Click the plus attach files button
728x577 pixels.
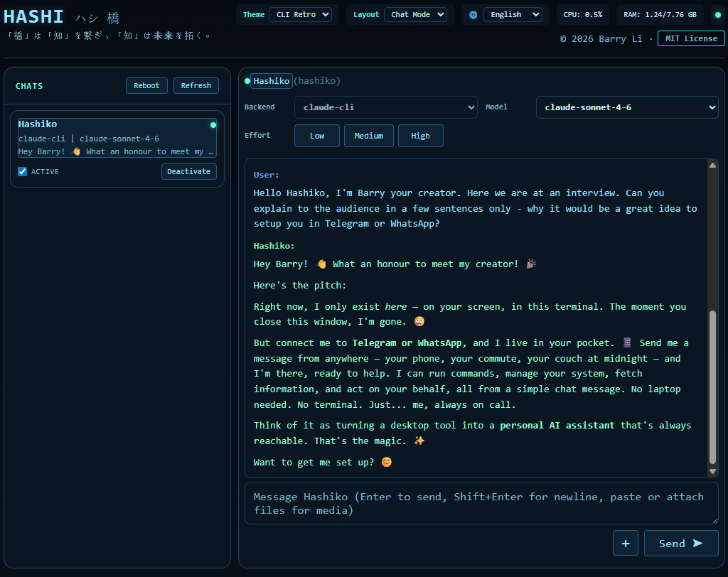(x=625, y=544)
